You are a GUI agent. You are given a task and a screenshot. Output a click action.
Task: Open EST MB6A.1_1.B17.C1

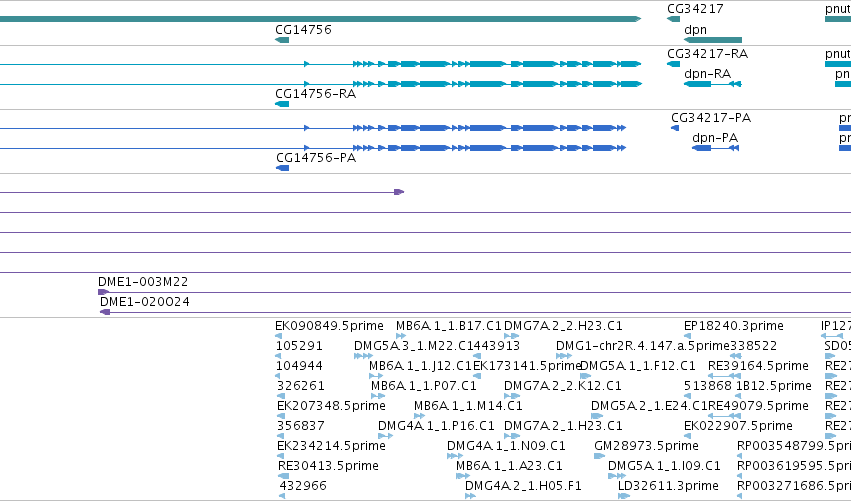[448, 326]
